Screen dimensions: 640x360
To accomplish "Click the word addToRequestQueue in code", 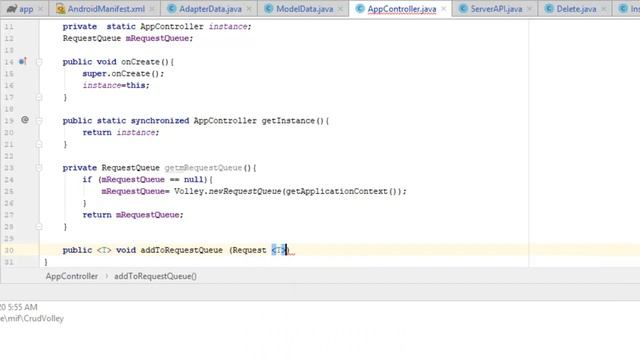I will coord(182,250).
